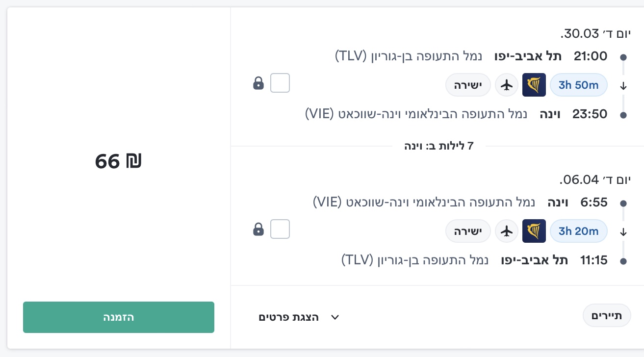Click the chevron next to הצגת פרטים
Screen dimensions: 644x357
(335, 317)
